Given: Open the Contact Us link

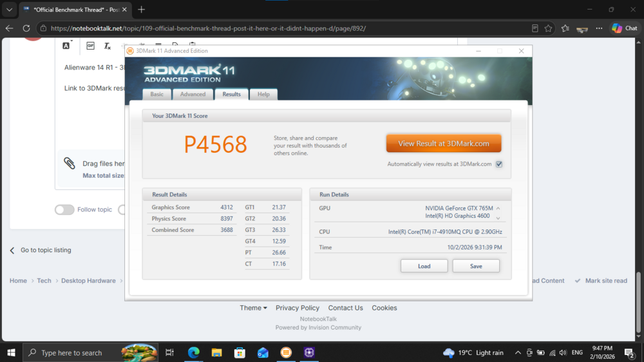Looking at the screenshot, I should 345,308.
